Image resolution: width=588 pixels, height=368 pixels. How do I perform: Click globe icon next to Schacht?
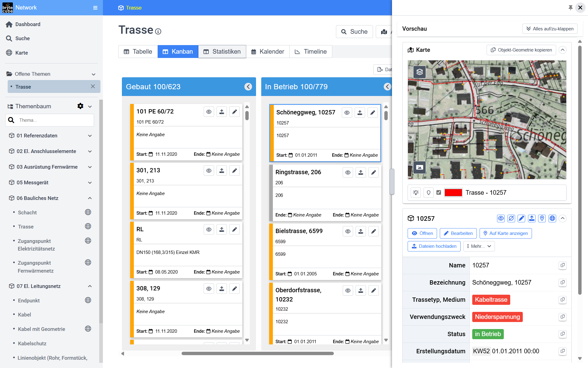point(88,212)
